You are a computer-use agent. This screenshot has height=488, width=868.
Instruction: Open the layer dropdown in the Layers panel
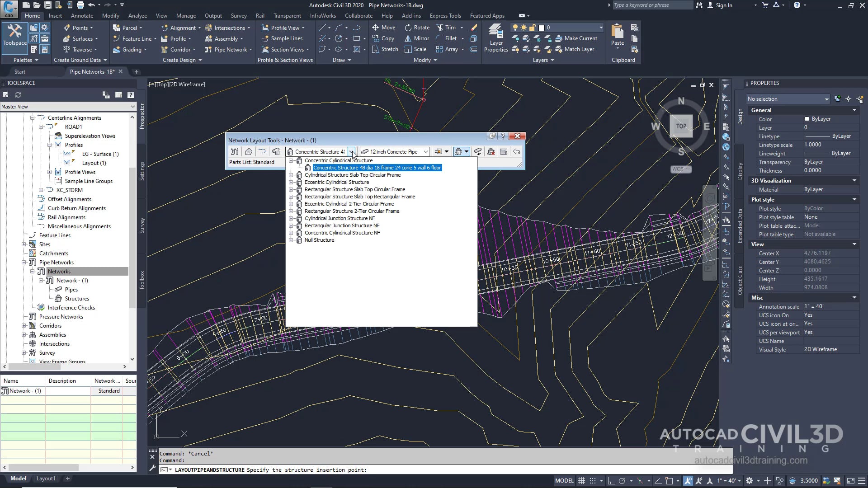[x=600, y=27]
